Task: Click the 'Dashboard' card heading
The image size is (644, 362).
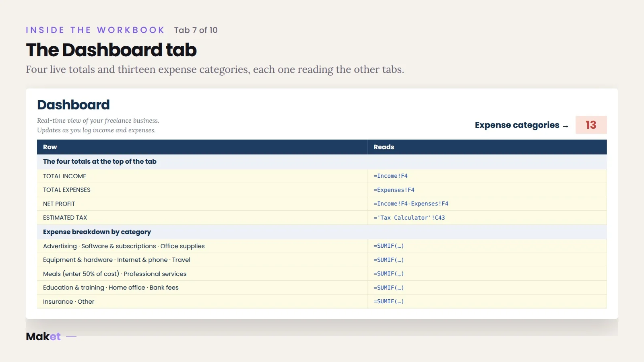Action: pos(73,105)
